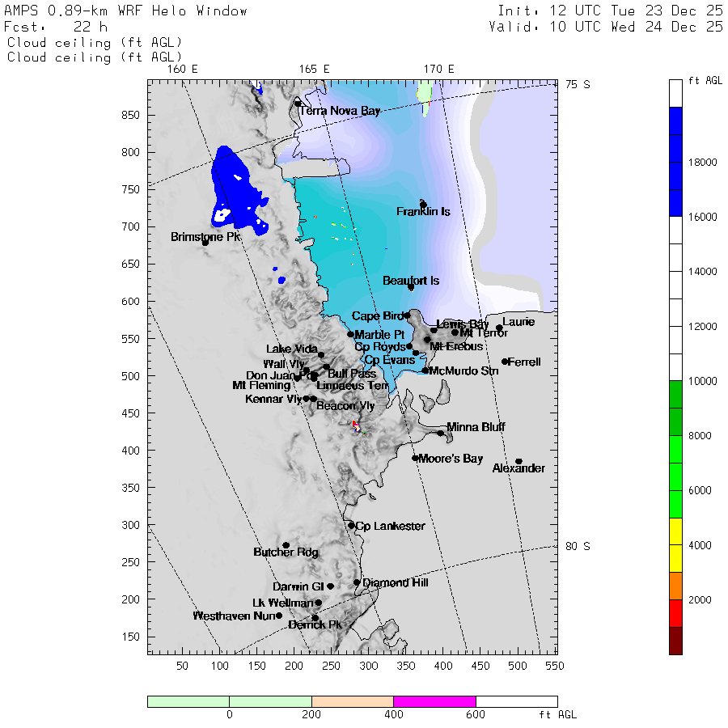Click the dark green swatch below 10000
Screen dimensions: 728x728
pyautogui.click(x=675, y=408)
